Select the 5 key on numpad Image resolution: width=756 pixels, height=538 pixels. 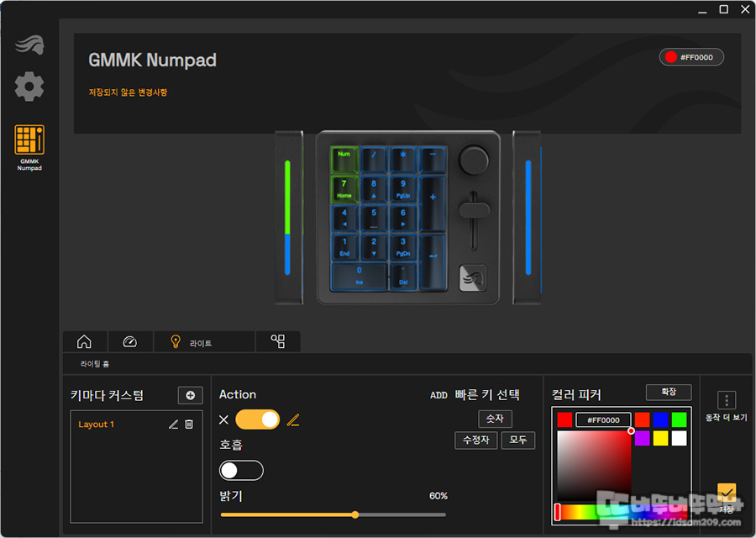click(374, 218)
